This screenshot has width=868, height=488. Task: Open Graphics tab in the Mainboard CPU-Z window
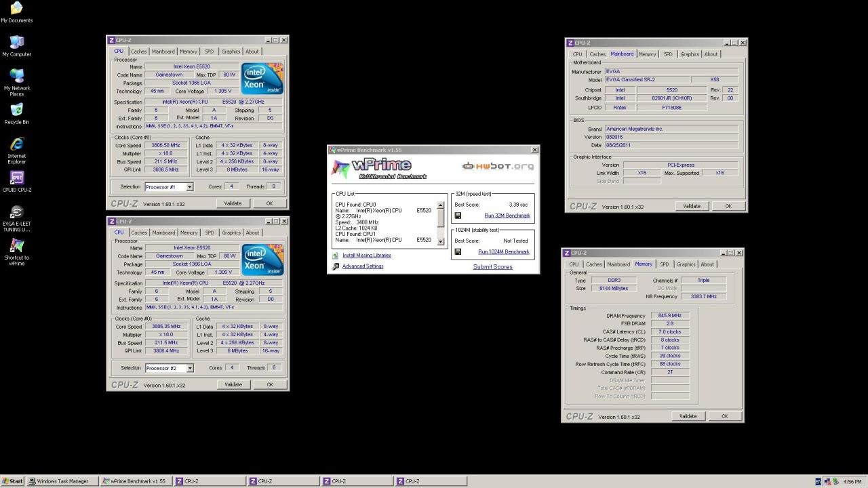tap(690, 54)
